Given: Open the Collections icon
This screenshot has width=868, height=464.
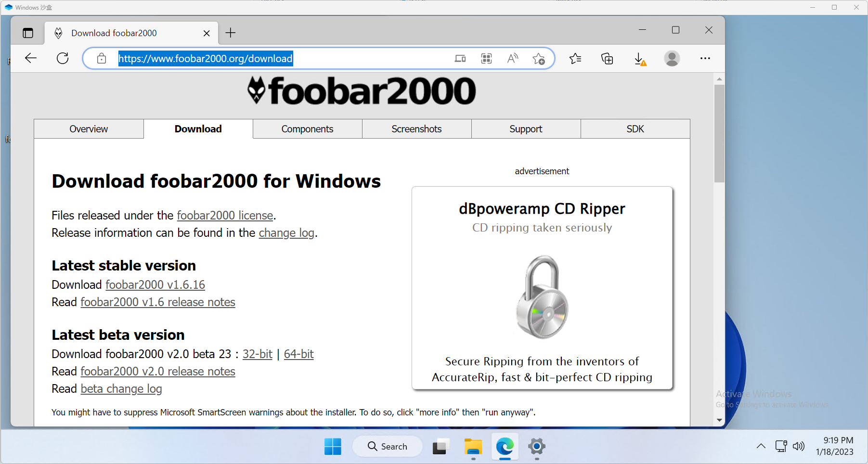Looking at the screenshot, I should (x=607, y=59).
